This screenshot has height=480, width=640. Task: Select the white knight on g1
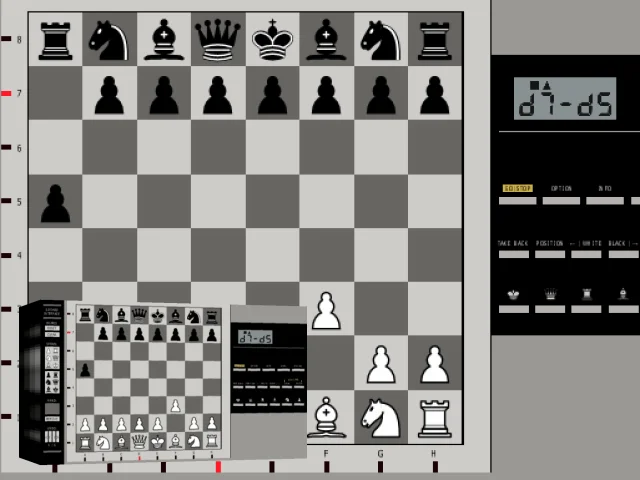(380, 418)
